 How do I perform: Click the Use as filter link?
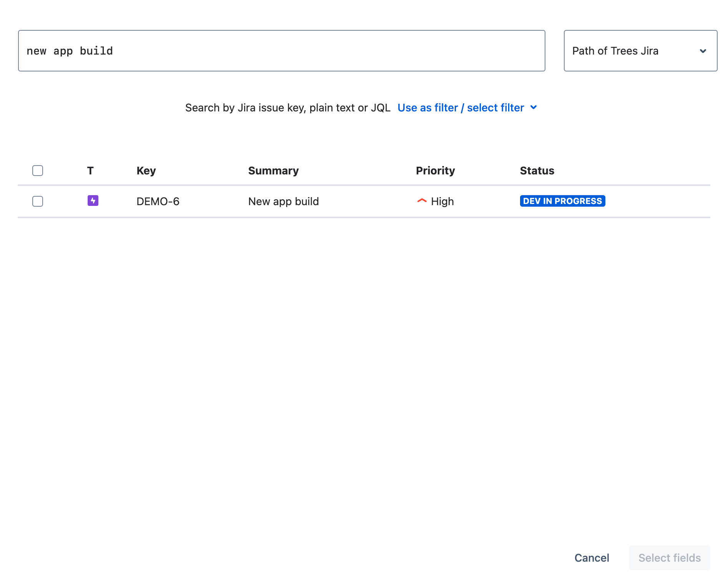[x=428, y=108]
